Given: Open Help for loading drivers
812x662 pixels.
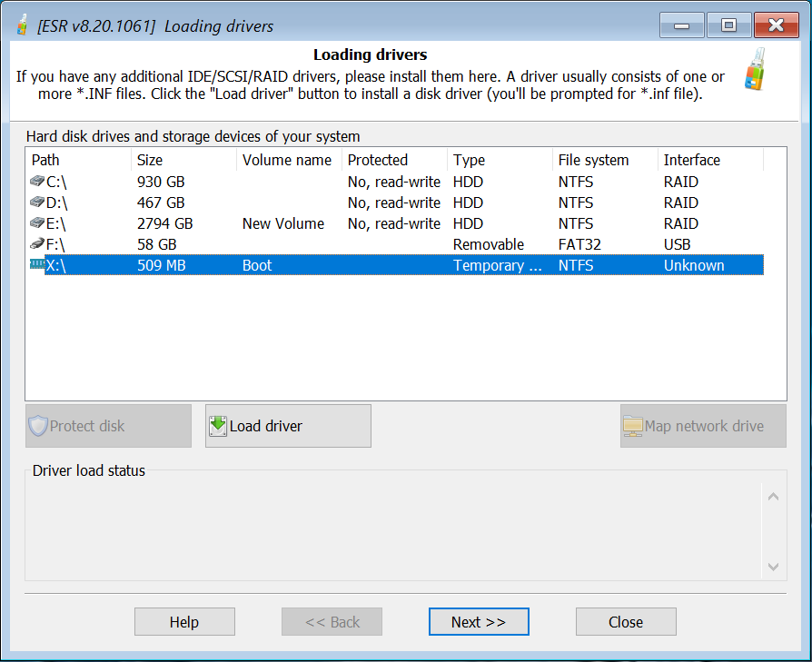Looking at the screenshot, I should tap(184, 622).
